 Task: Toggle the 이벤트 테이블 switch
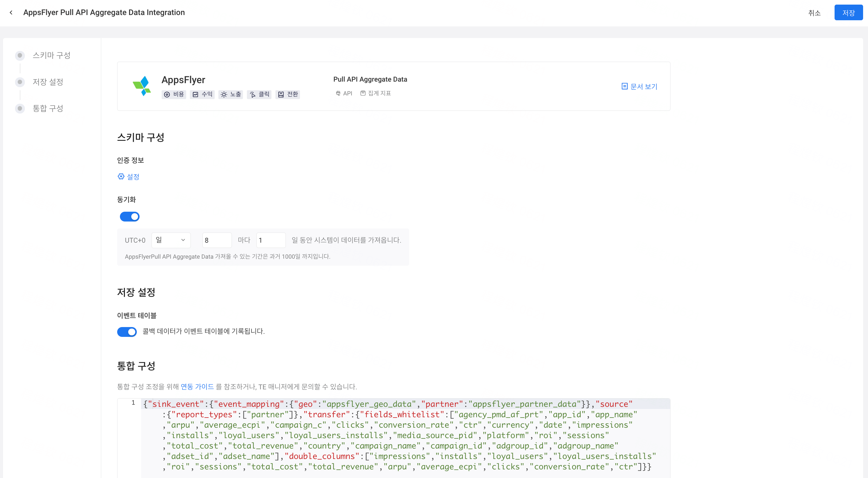click(127, 332)
